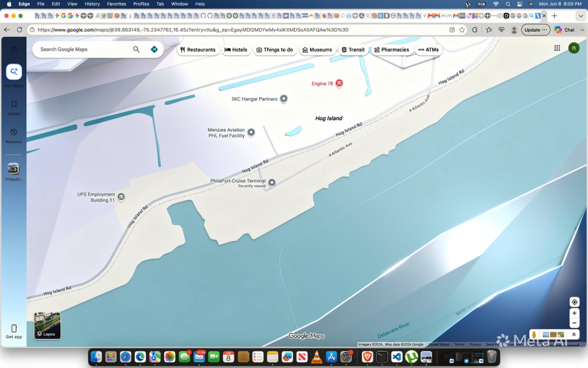Open the Window menu
The height and width of the screenshot is (368, 588).
click(x=180, y=4)
